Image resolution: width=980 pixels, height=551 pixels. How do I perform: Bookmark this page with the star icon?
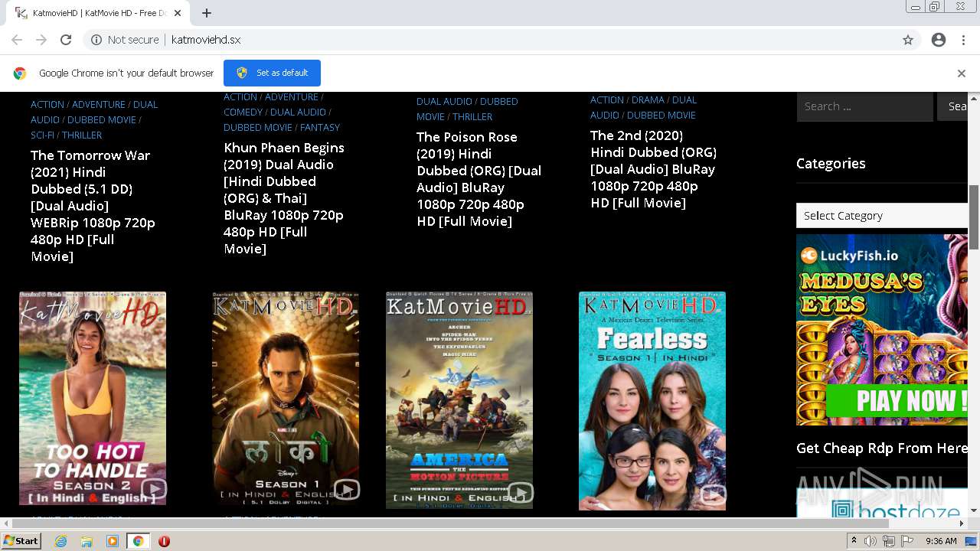click(908, 40)
